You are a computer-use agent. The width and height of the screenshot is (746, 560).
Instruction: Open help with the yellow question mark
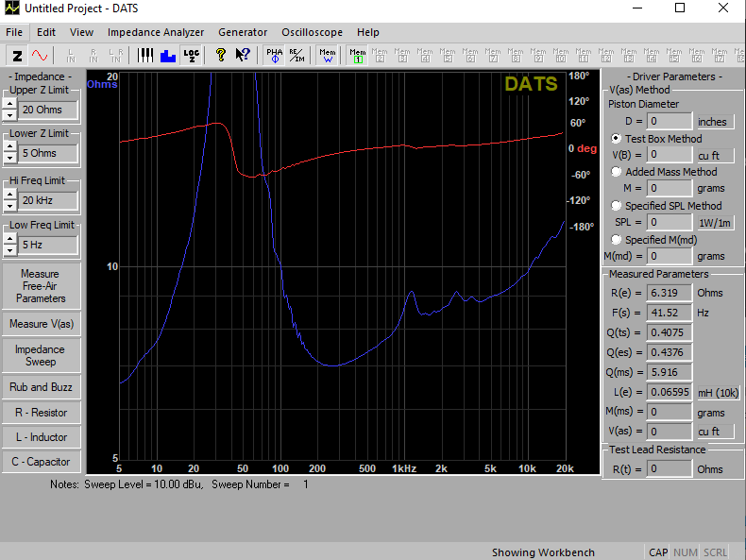pyautogui.click(x=220, y=56)
